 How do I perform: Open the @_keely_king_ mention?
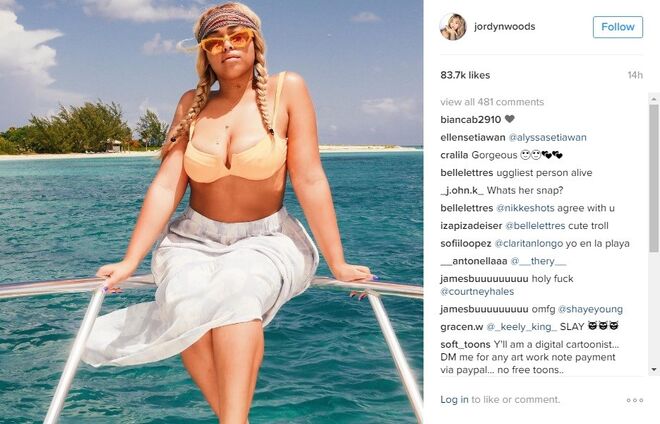522,327
